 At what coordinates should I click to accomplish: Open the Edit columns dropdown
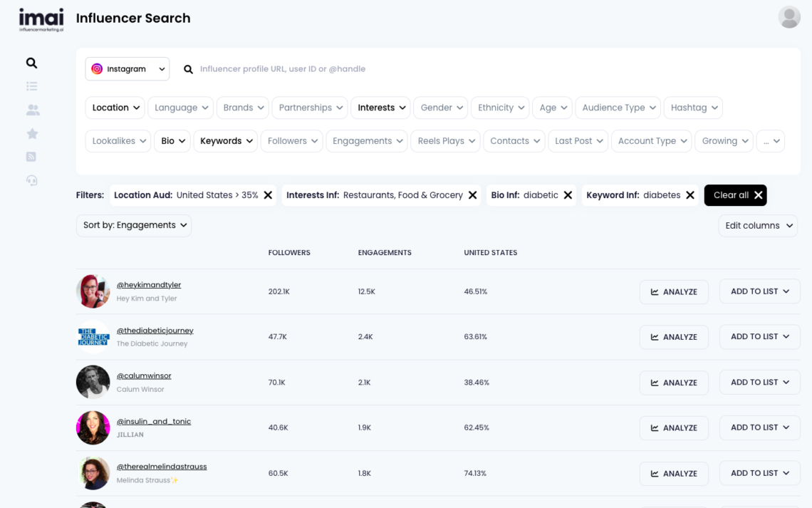pyautogui.click(x=758, y=225)
